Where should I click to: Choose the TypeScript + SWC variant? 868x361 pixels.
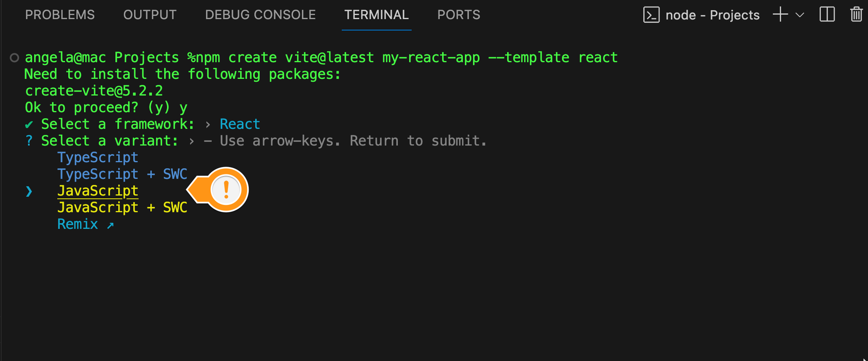pos(122,174)
